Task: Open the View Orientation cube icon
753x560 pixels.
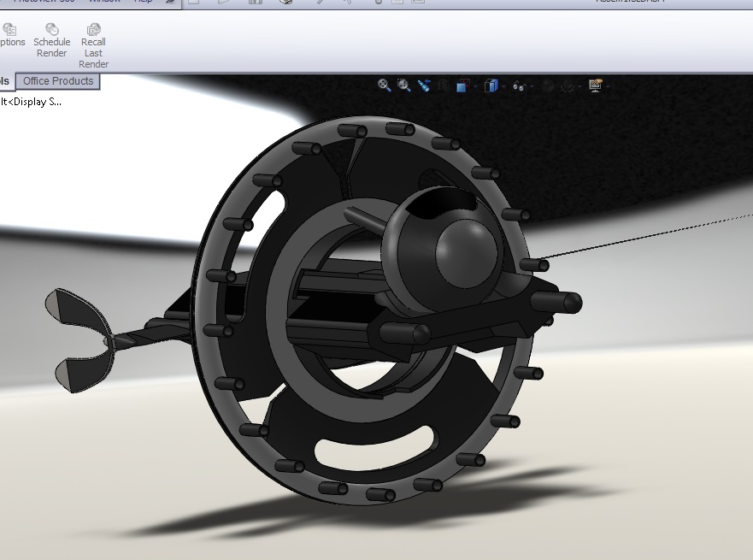Action: 462,86
